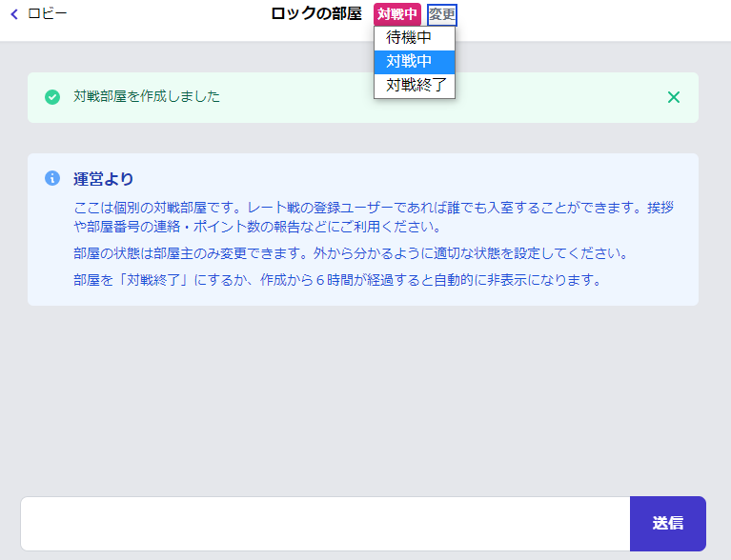
Task: Click the sentence starting ここは個別の対戦部屋です
Action: pos(374,217)
